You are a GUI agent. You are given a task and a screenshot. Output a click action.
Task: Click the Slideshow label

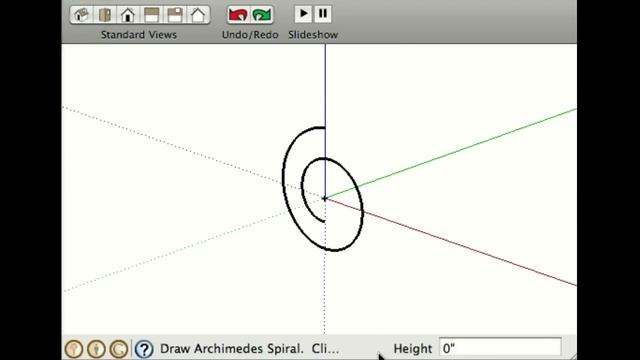pos(313,35)
